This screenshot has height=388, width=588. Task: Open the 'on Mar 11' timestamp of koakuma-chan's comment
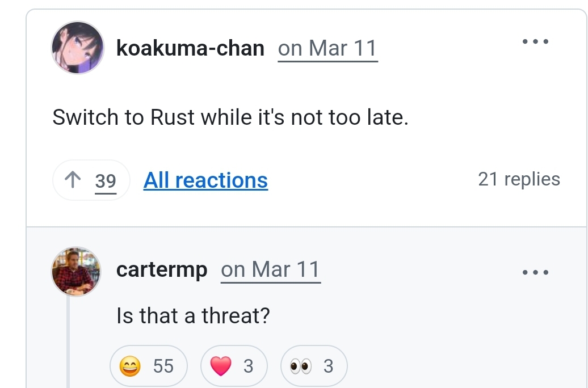tap(327, 49)
